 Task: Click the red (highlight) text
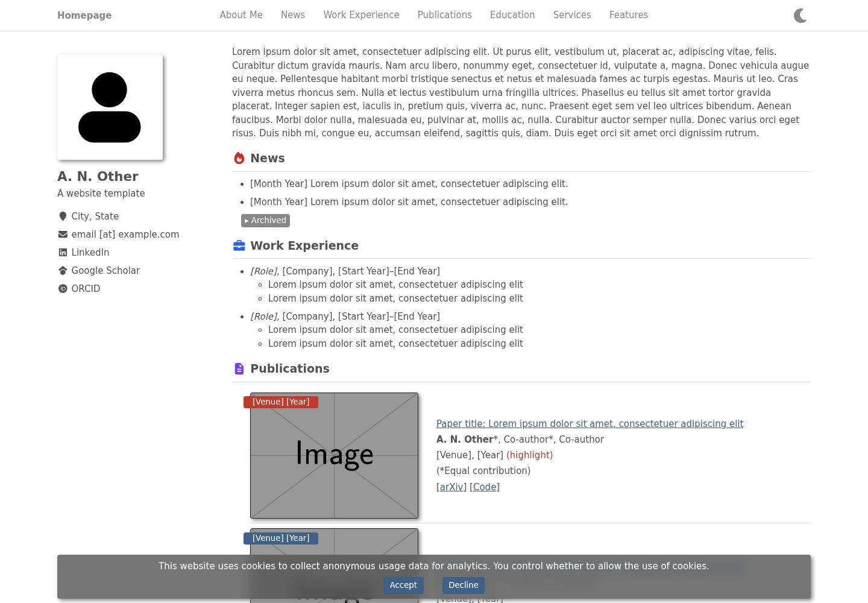529,455
